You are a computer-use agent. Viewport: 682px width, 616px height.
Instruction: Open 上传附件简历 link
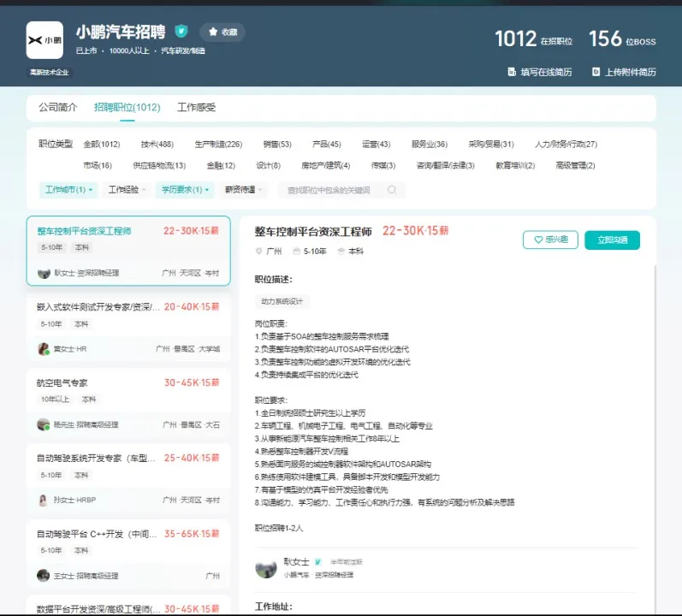(x=624, y=72)
